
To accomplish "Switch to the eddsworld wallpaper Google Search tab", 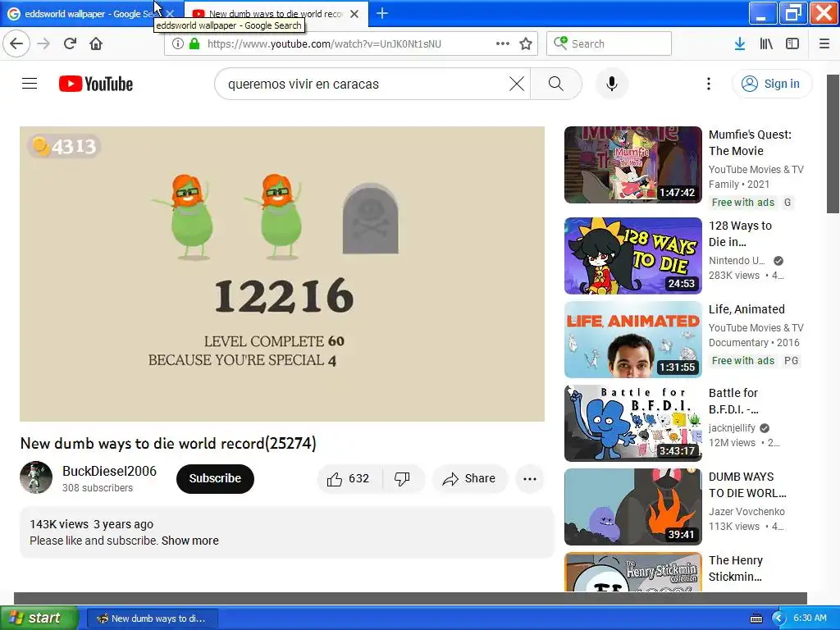I will 89,14.
